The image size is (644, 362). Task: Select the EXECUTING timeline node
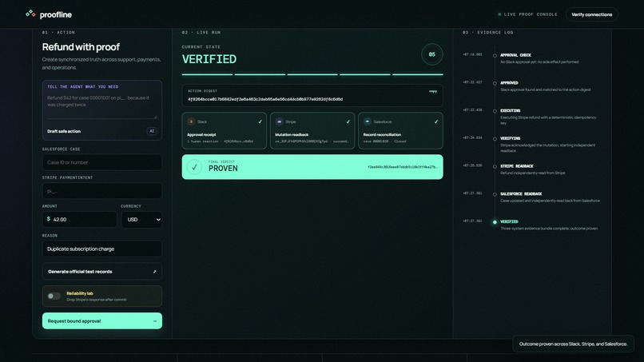tap(495, 111)
